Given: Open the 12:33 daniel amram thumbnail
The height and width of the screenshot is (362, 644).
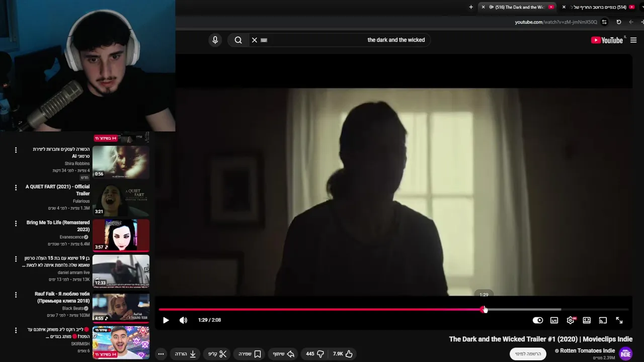Looking at the screenshot, I should click(x=121, y=271).
